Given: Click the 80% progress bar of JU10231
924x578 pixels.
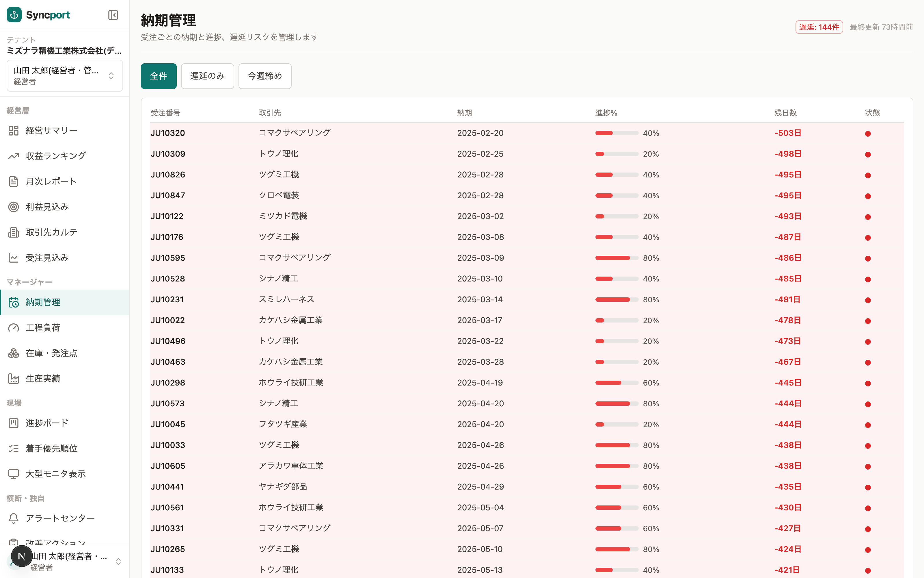Looking at the screenshot, I should tap(617, 300).
